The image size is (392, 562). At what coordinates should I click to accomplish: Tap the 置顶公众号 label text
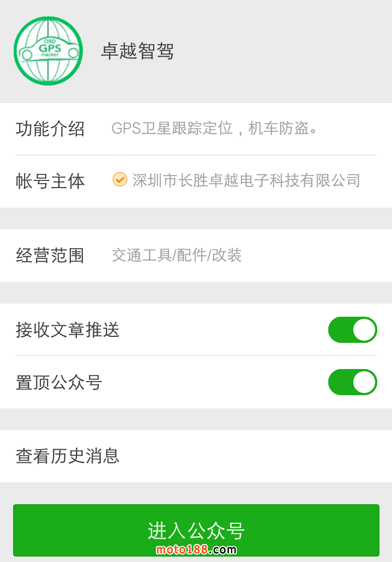[59, 383]
